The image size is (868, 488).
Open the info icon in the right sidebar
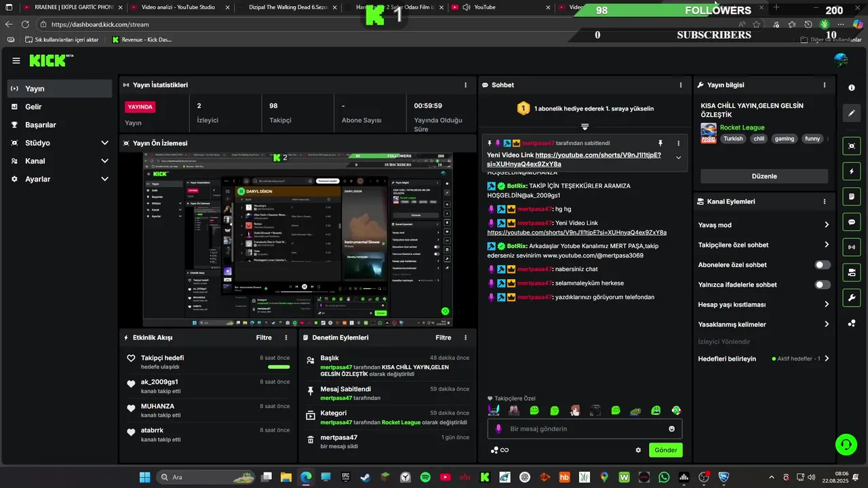click(851, 88)
